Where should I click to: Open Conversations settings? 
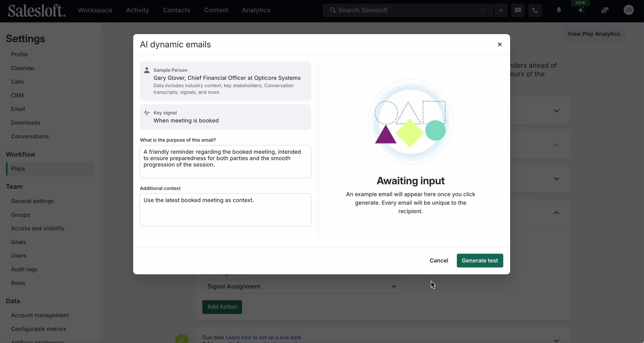click(30, 136)
